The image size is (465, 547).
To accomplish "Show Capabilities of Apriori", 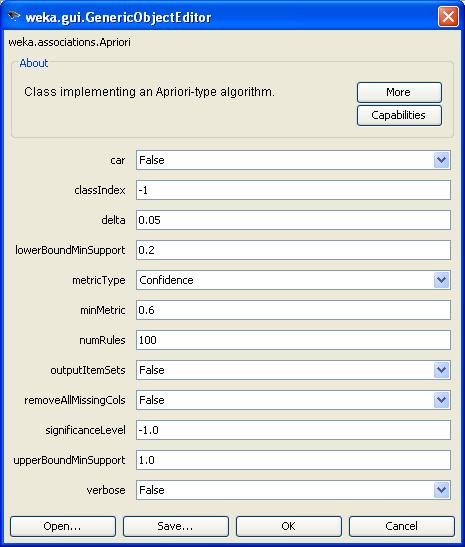I will click(399, 115).
